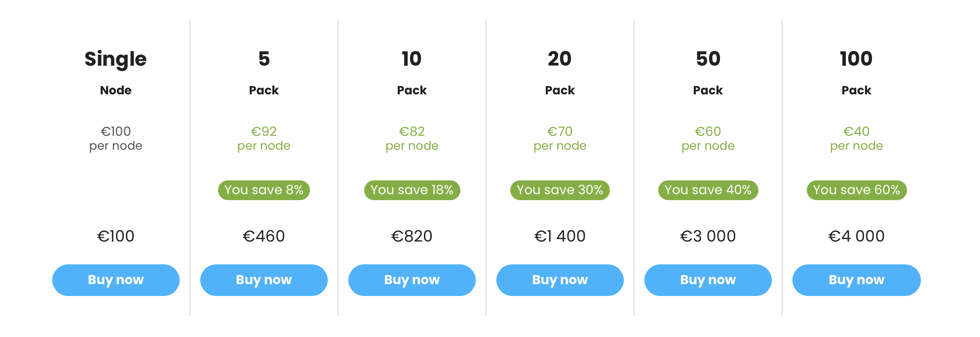This screenshot has width=980, height=337.
Task: Click the €460 total price
Action: pos(264,236)
